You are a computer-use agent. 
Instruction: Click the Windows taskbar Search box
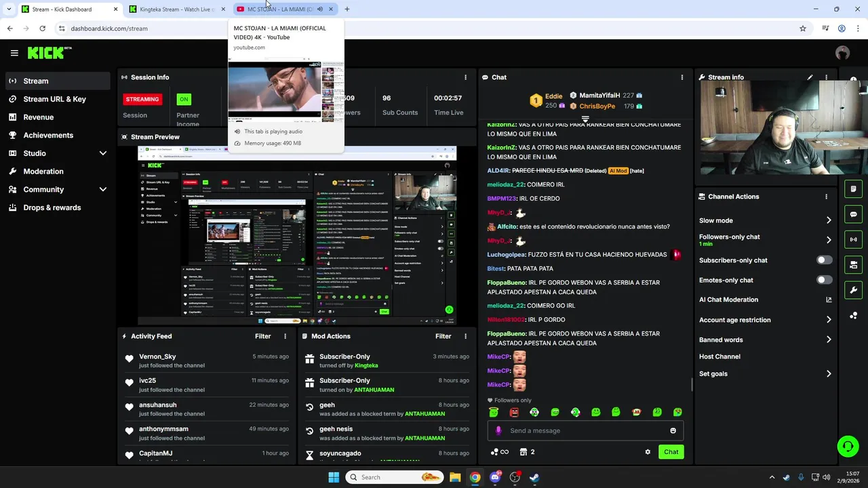point(394,477)
